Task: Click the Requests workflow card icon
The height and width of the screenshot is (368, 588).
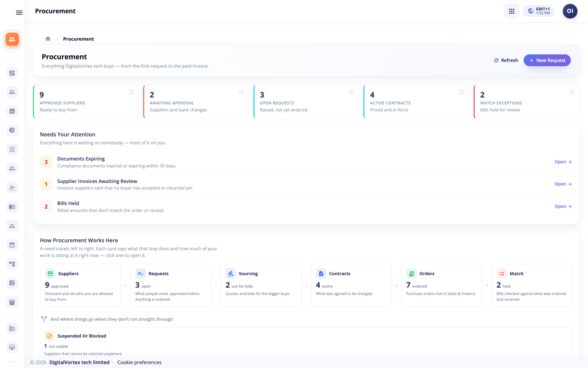Action: 140,274
